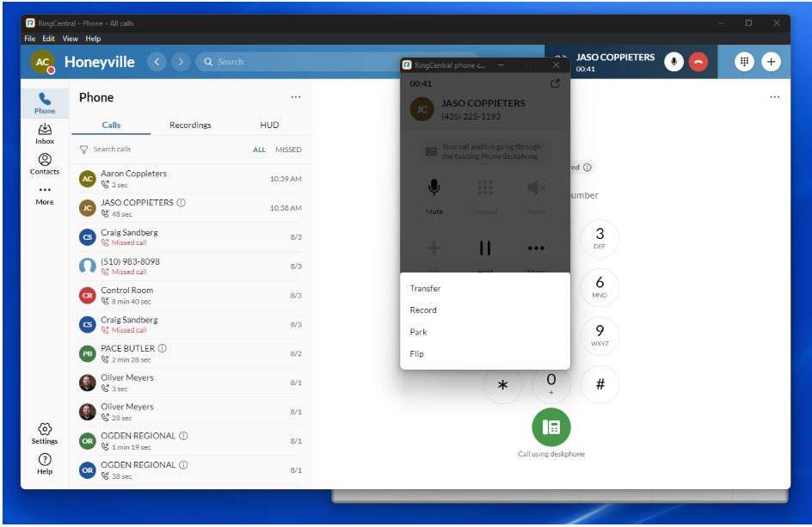Open PACE BUTLER call entry

tap(190, 353)
